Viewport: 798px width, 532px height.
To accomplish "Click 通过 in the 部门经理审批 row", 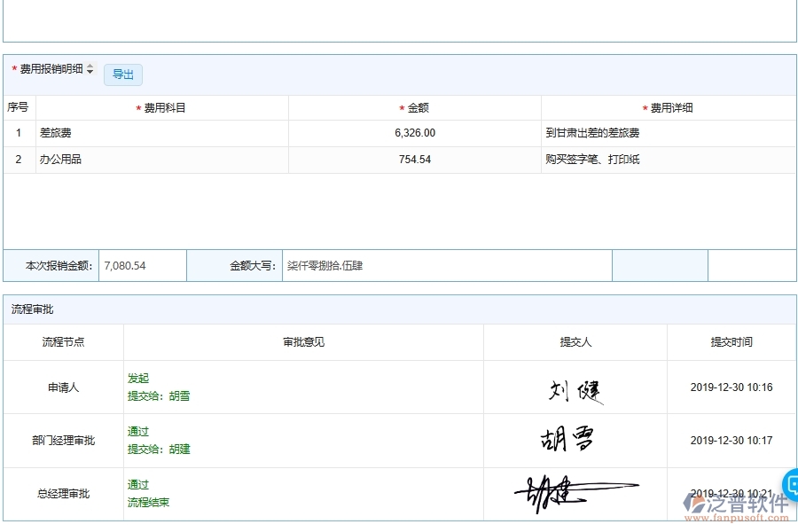I will click(x=137, y=432).
